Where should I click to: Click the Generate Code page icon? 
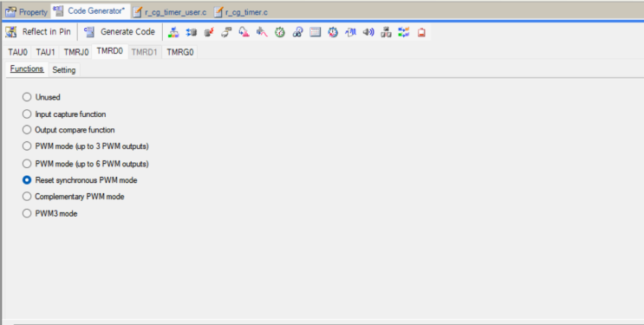88,32
